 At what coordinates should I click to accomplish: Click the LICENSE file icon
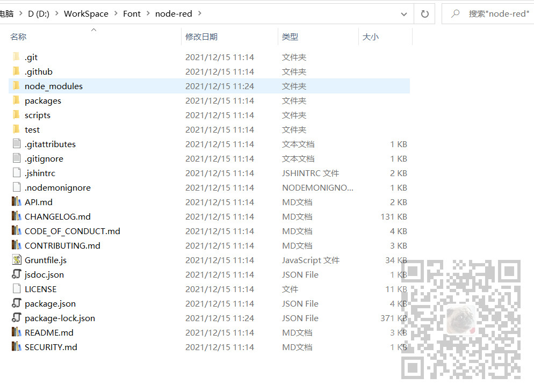click(16, 288)
